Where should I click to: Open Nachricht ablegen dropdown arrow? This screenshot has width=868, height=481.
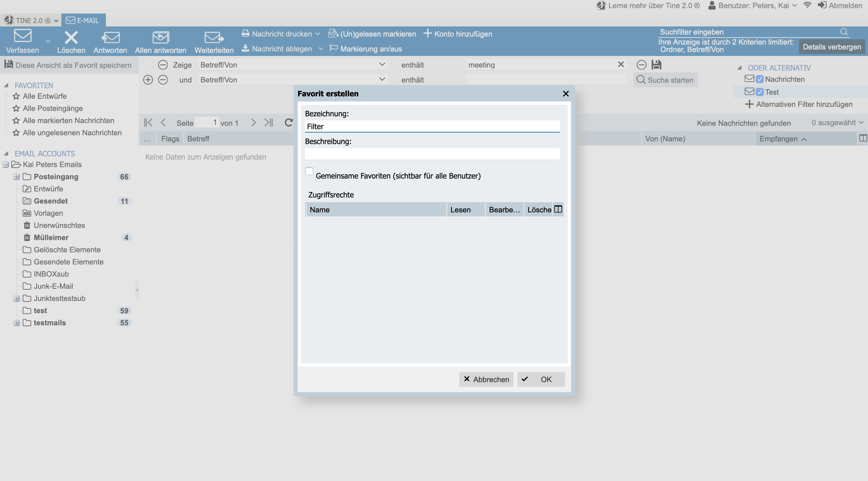point(321,49)
